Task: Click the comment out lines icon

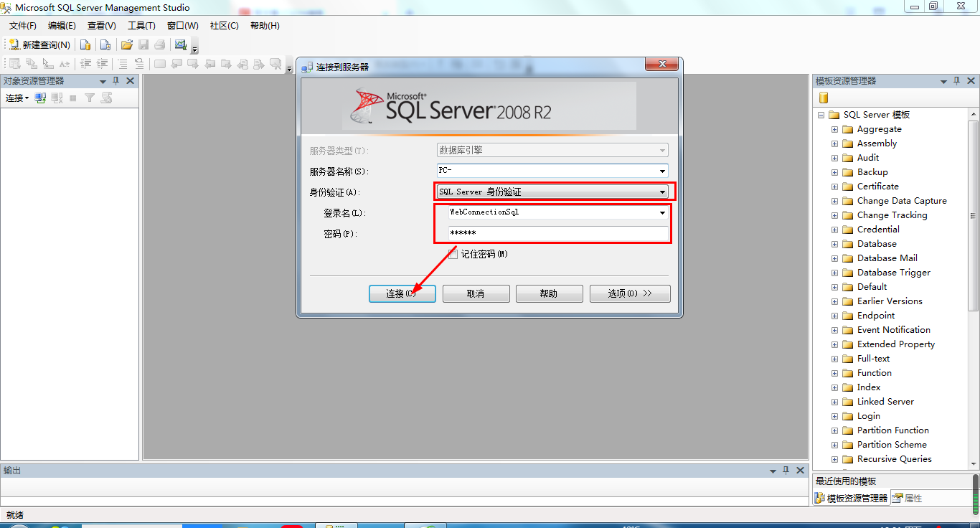Action: (123, 64)
